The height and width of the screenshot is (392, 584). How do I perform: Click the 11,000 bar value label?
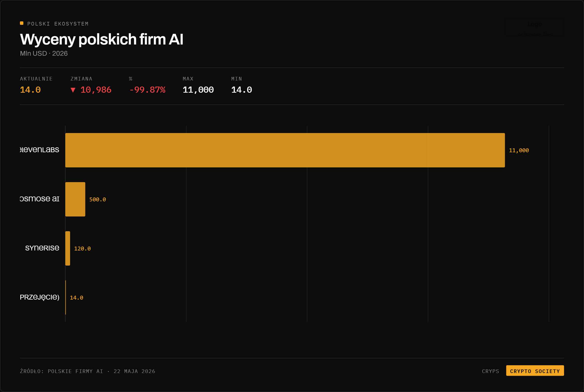[519, 151]
